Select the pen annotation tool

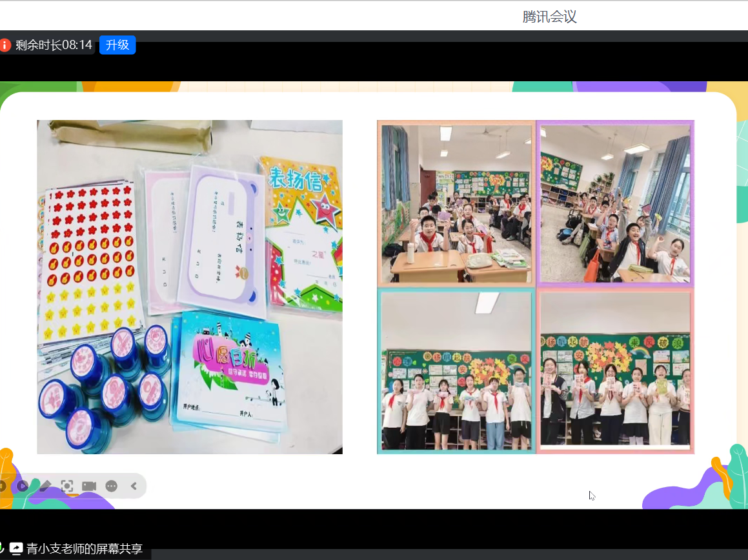45,486
